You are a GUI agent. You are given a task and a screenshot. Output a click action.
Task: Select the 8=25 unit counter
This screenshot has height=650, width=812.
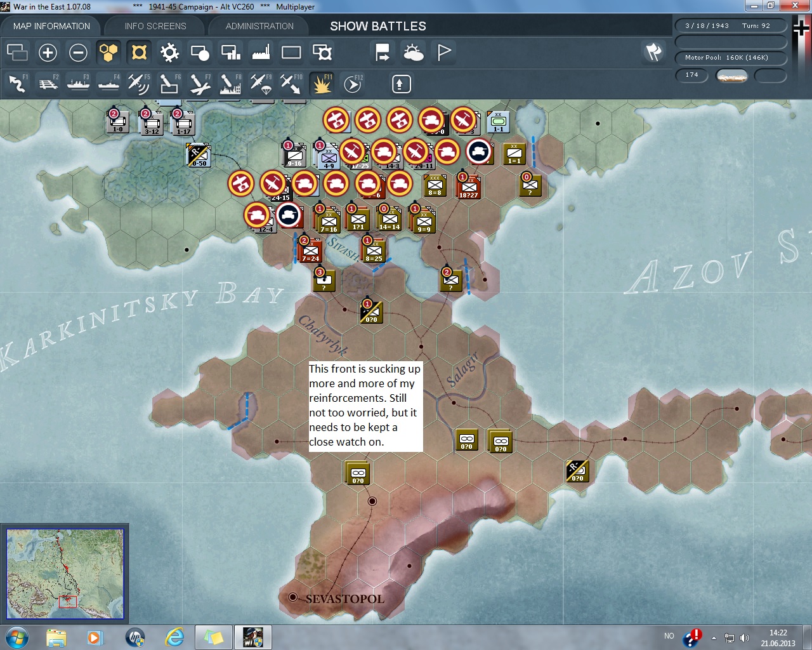(374, 250)
